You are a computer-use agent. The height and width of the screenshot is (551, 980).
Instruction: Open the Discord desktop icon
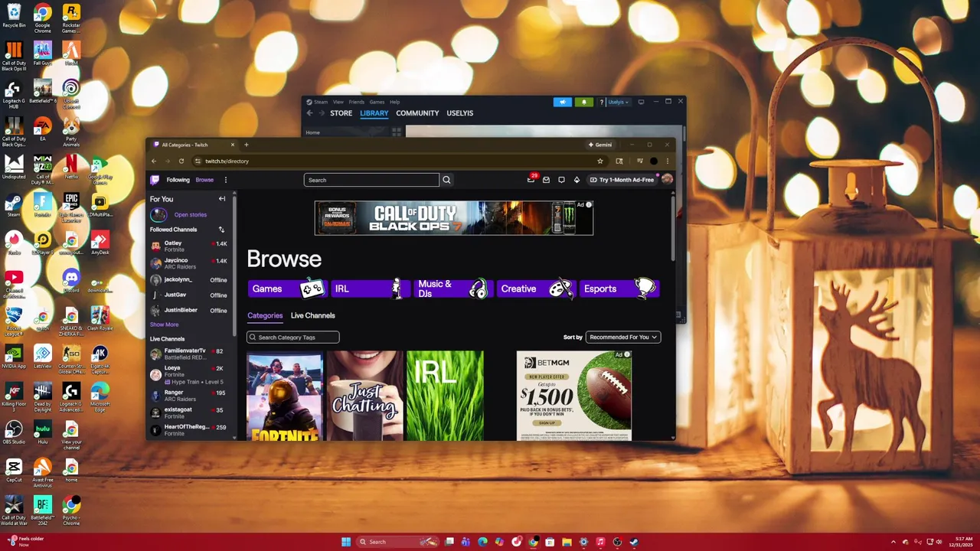click(71, 280)
